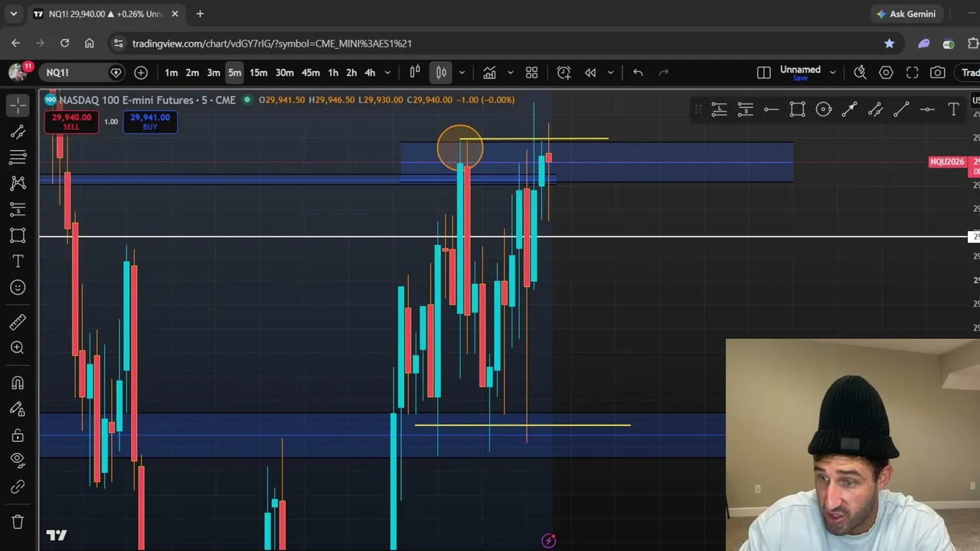980x551 pixels.
Task: Open the Indicators menu
Action: coord(489,73)
